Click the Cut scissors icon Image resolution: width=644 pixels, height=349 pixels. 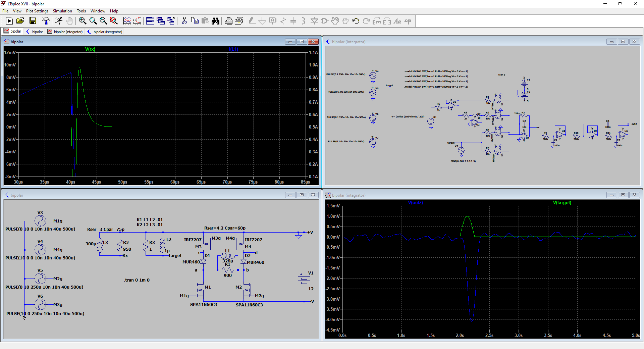(184, 21)
